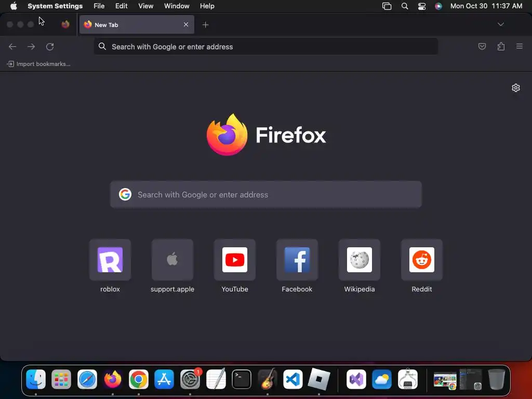Activate Siri from menu bar
This screenshot has height=399, width=532.
438,6
